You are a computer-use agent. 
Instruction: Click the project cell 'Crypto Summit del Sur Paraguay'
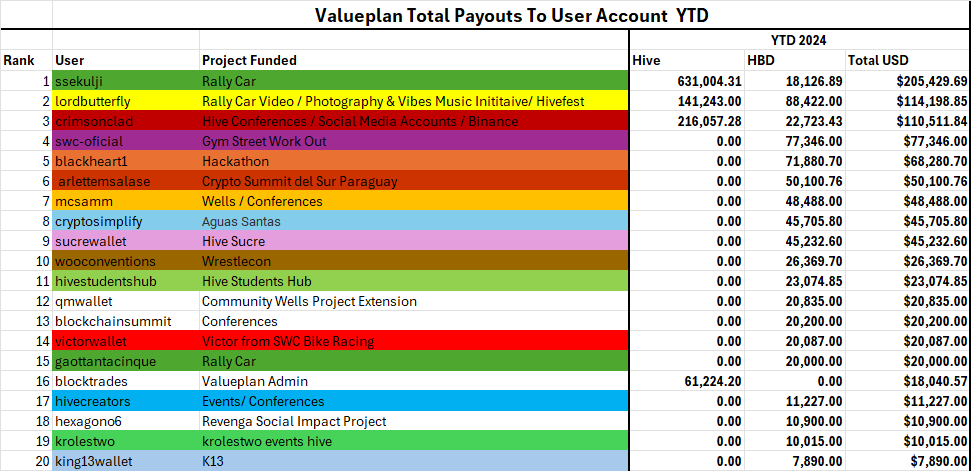[414, 182]
